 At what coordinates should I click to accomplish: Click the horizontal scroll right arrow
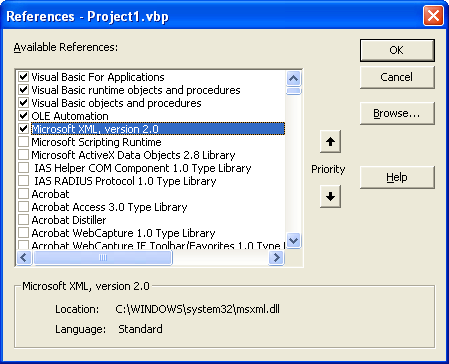(x=276, y=257)
